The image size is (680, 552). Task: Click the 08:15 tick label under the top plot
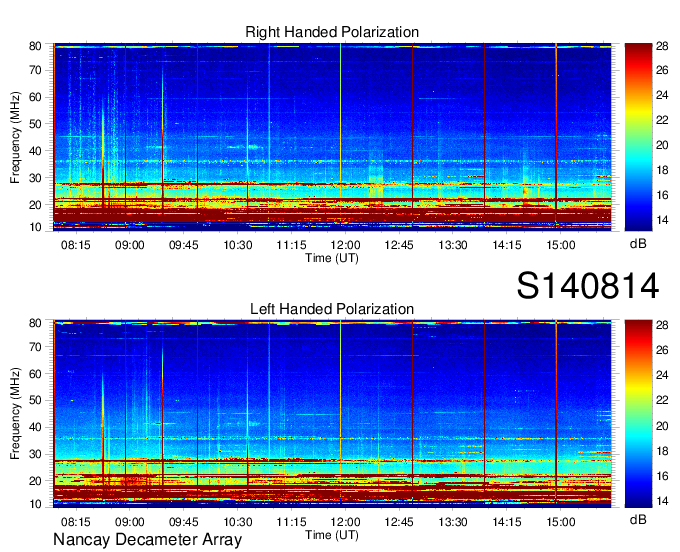(76, 245)
